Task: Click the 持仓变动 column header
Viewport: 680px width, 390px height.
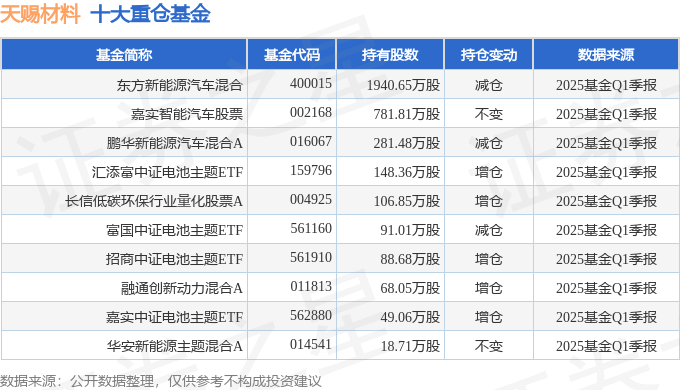Action: click(489, 55)
